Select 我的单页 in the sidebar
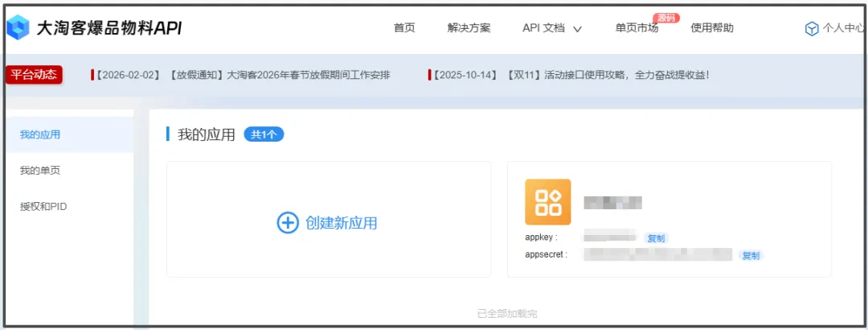The width and height of the screenshot is (868, 330). click(x=40, y=171)
